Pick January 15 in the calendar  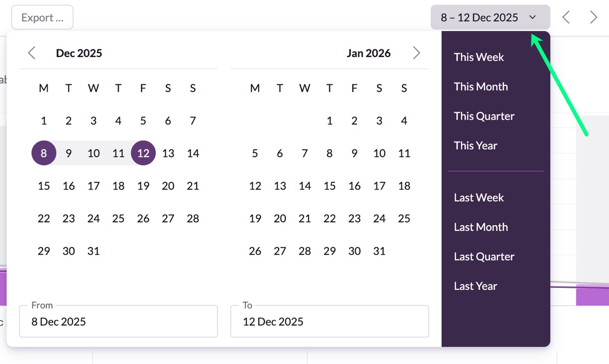coord(330,186)
